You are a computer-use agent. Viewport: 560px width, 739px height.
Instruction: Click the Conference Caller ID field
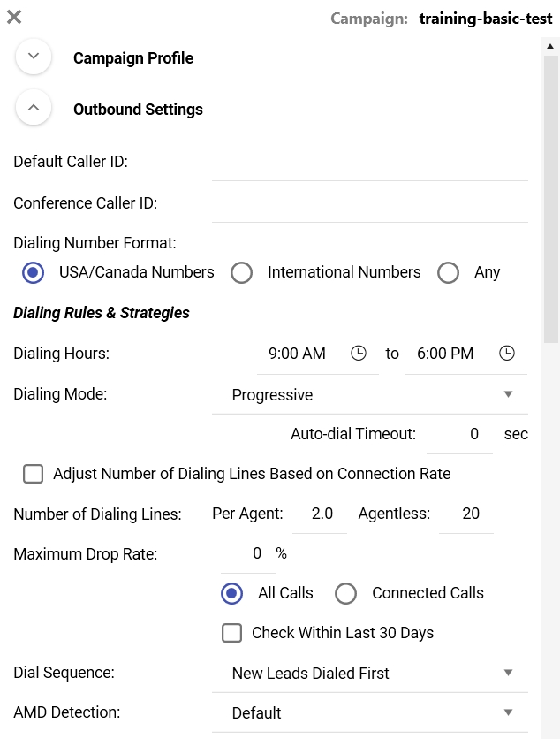[370, 204]
